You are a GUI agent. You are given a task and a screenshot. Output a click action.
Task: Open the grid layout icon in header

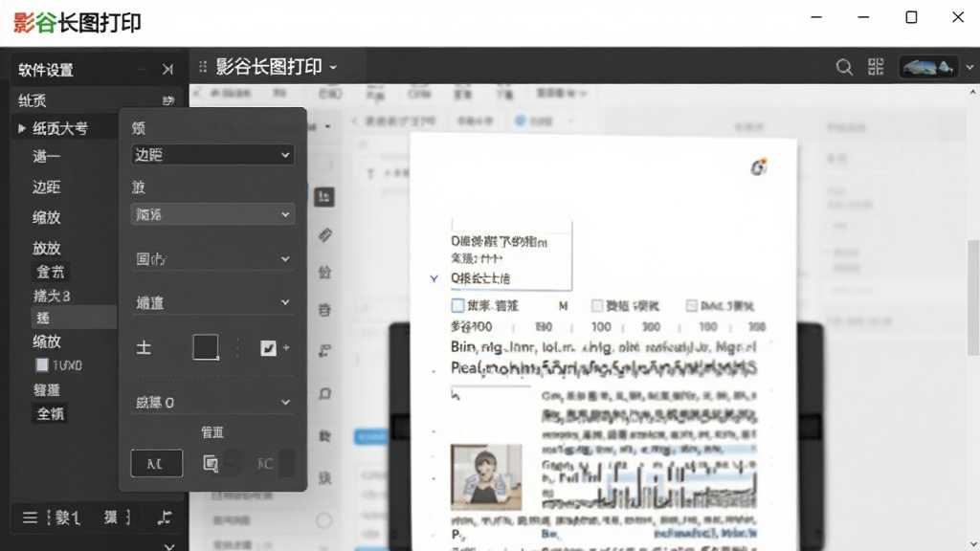(876, 67)
